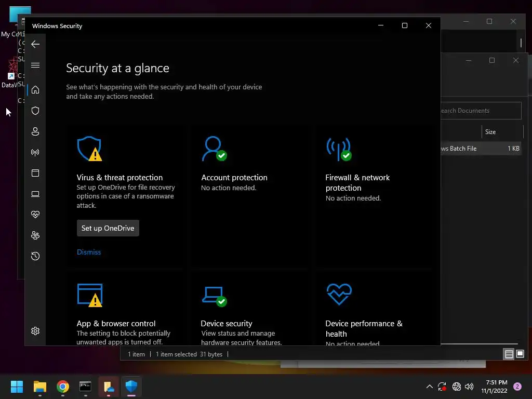The width and height of the screenshot is (532, 399).
Task: Show hidden system tray icons chevron
Action: click(429, 387)
